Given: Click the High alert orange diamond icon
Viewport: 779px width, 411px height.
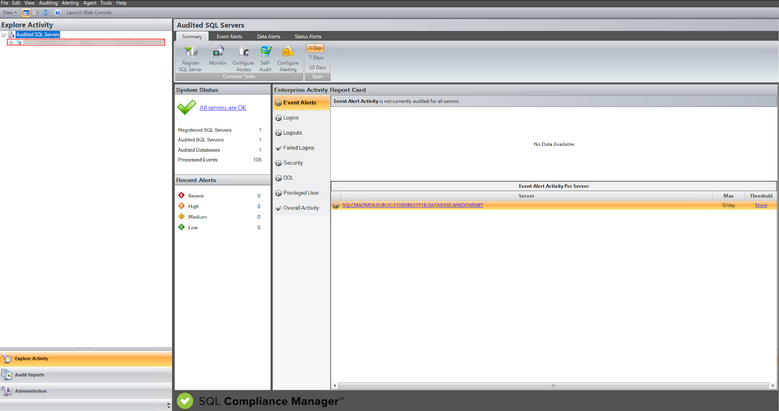Looking at the screenshot, I should (181, 206).
